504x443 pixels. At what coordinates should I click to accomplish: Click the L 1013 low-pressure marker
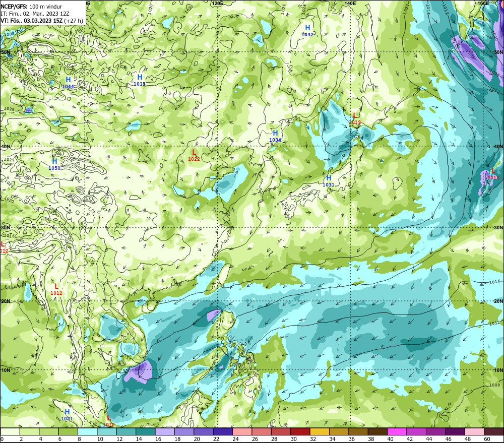pyautogui.click(x=493, y=173)
